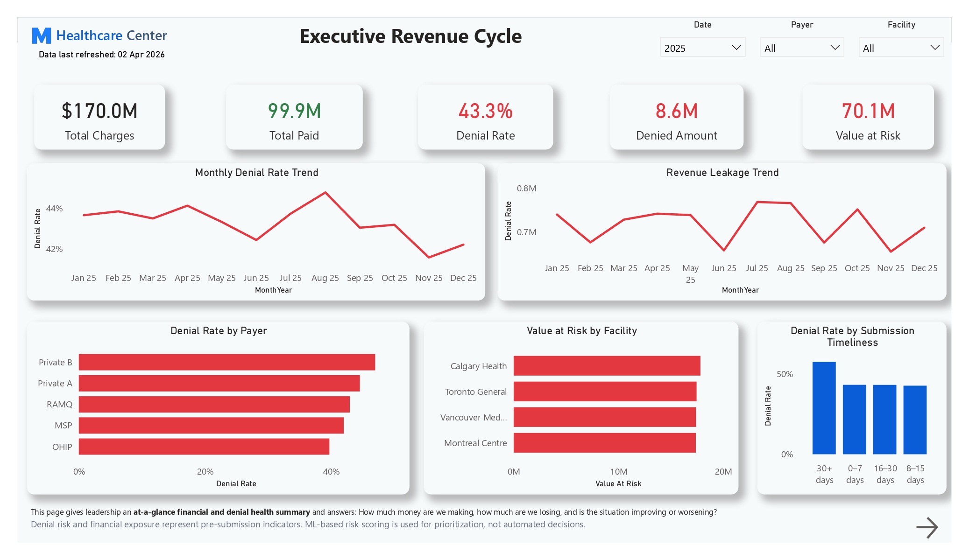Image resolution: width=969 pixels, height=560 pixels.
Task: Open the Facility filter dropdown
Action: [x=901, y=48]
